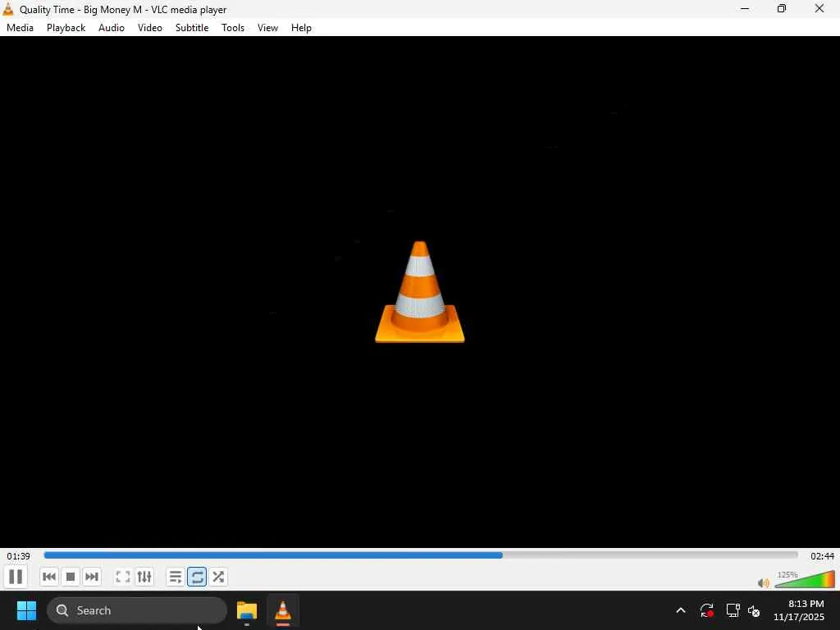Skip to the previous media track
840x630 pixels.
48,577
